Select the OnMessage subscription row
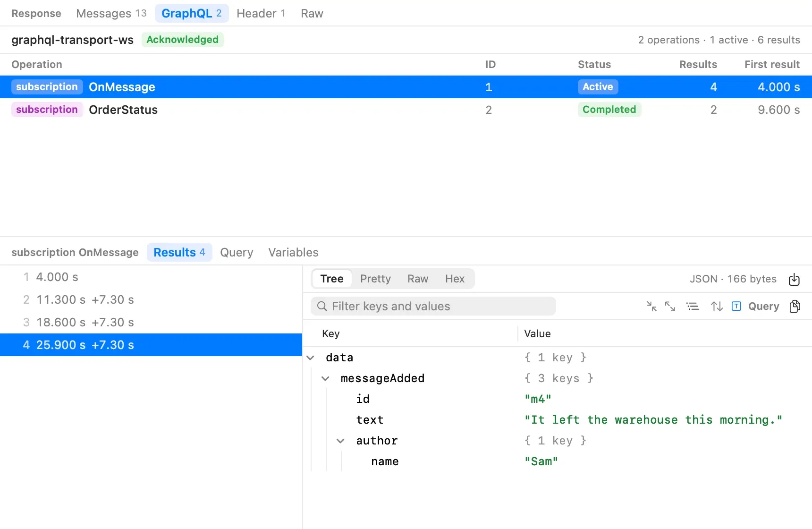 point(406,87)
